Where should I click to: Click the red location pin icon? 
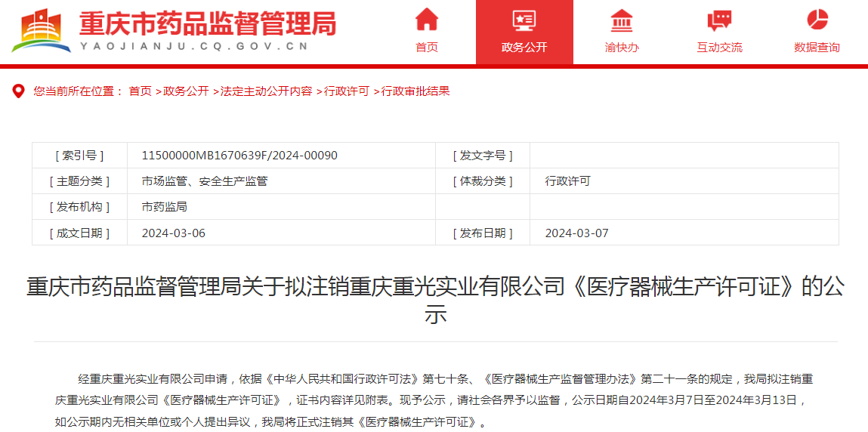coord(19,91)
